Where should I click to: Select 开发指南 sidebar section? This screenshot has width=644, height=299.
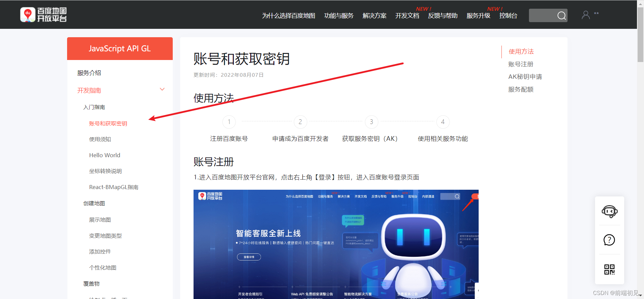pos(89,91)
